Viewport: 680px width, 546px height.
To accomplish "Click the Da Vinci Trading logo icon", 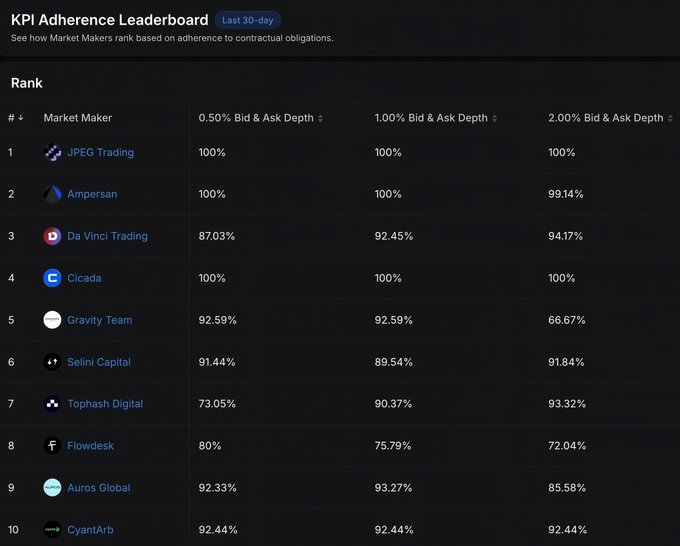I will point(52,236).
